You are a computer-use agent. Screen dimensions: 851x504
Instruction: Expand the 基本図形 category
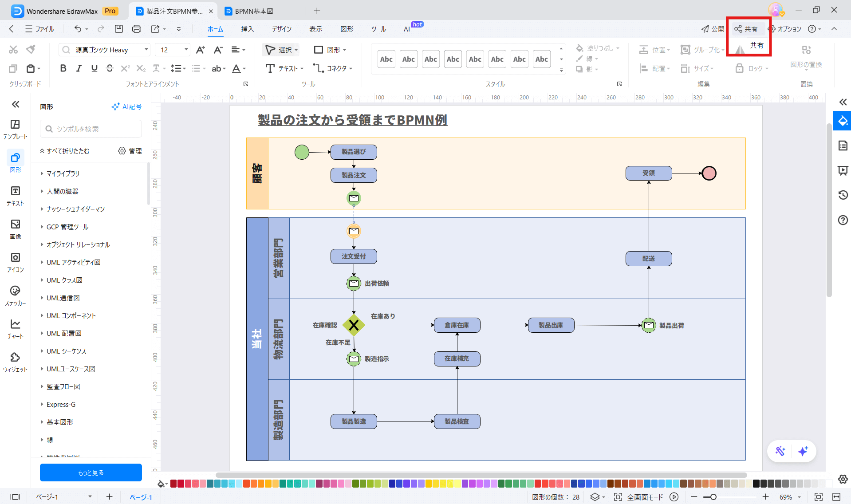point(59,422)
